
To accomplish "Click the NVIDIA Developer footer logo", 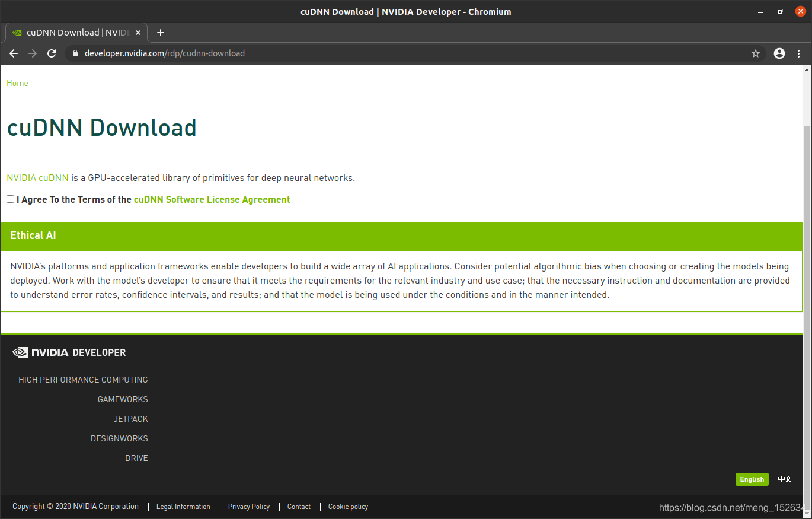I will pos(69,352).
